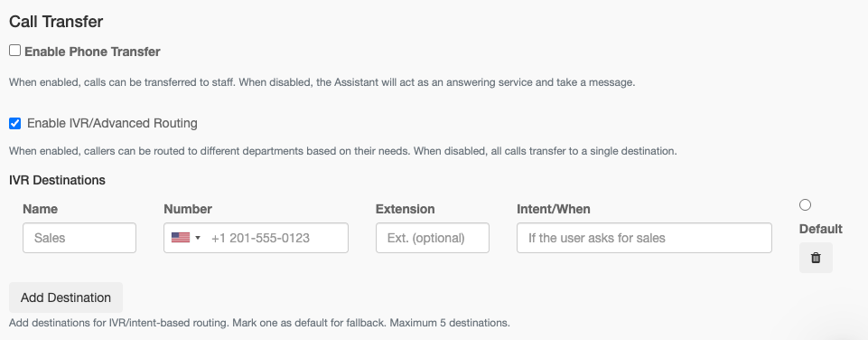Screen dimensions: 868x340
Task: Click the Default label under the radio
Action: point(821,229)
